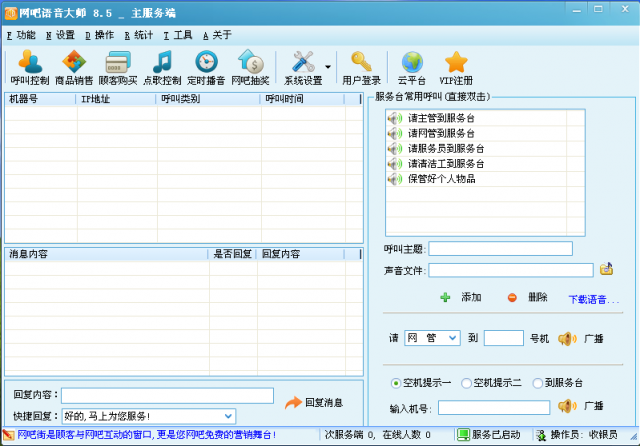This screenshot has width=640, height=446.
Task: Click the app logo in title bar
Action: tap(11, 13)
